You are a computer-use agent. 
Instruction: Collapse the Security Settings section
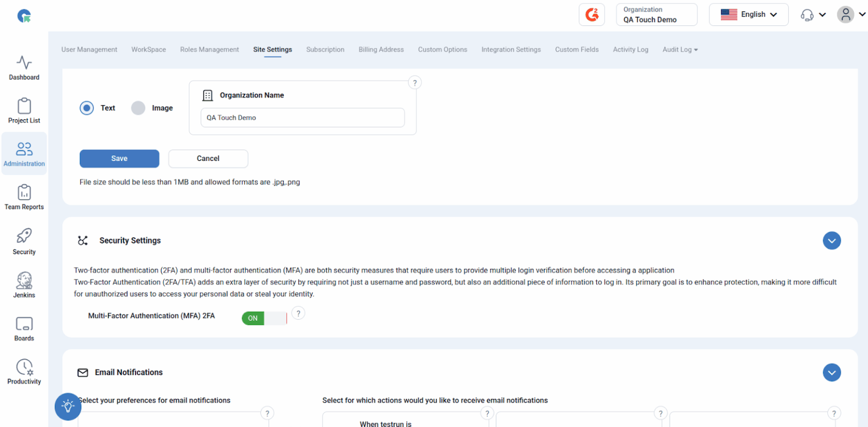[x=831, y=241]
